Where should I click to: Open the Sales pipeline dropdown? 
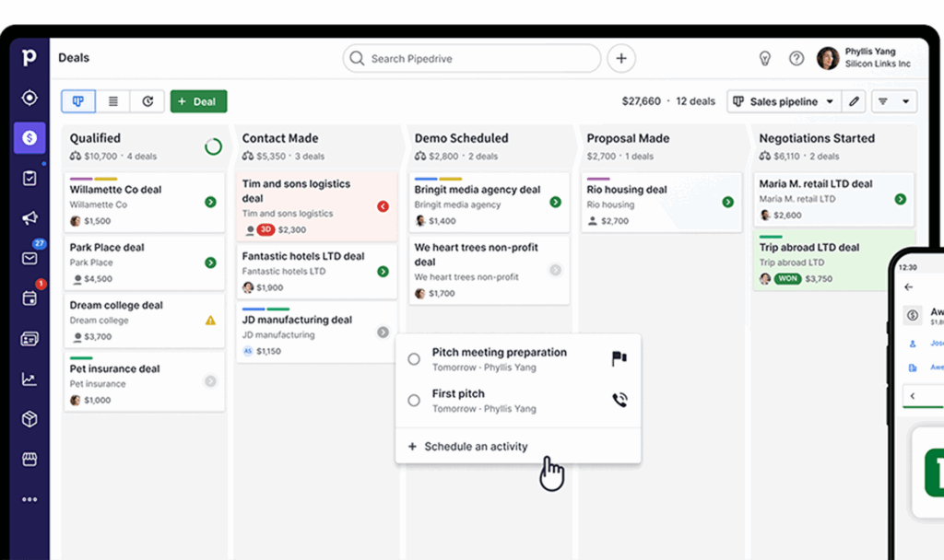point(784,101)
